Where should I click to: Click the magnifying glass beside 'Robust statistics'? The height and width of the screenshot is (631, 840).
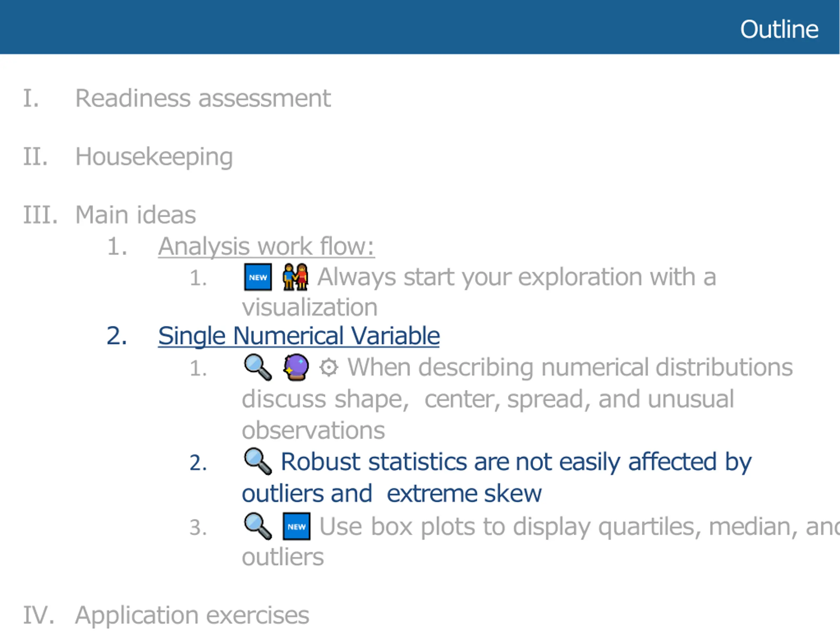[x=258, y=462]
